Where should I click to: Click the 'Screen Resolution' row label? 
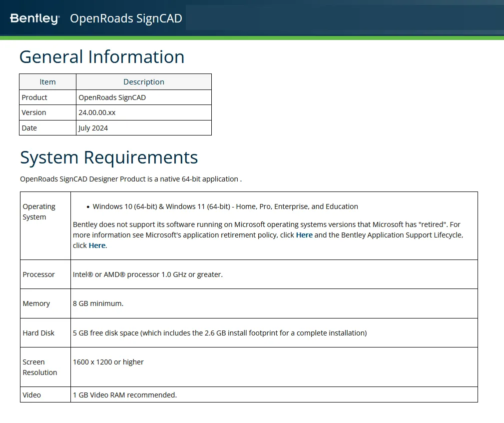(40, 367)
